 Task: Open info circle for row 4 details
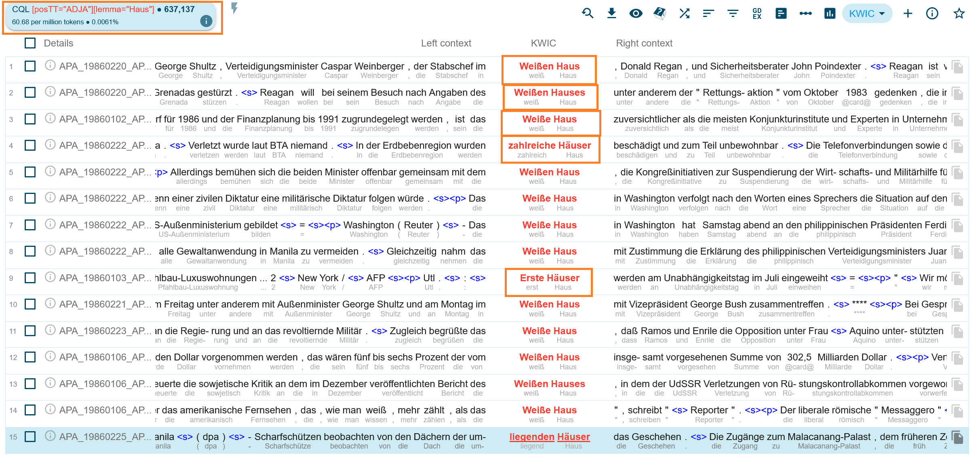click(50, 144)
